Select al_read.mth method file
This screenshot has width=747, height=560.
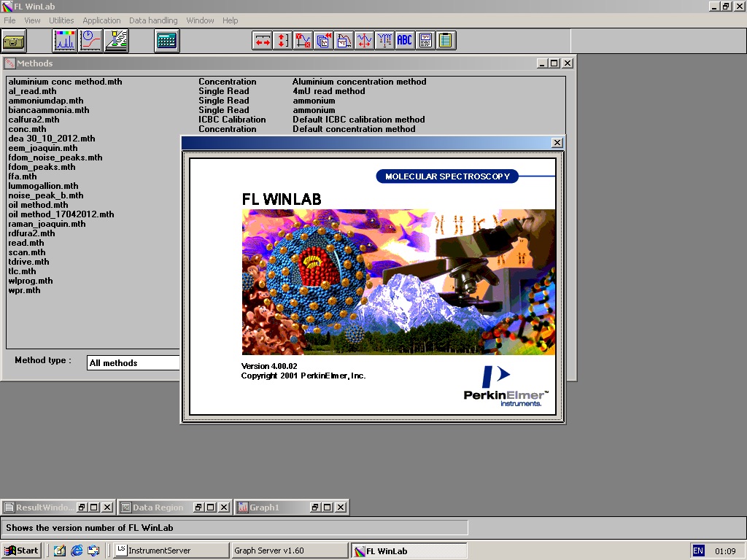[x=32, y=91]
